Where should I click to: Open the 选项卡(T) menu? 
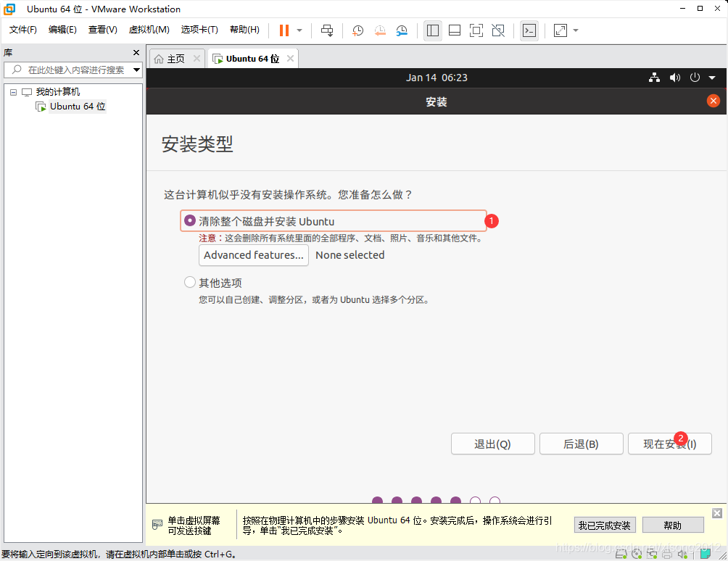click(199, 30)
